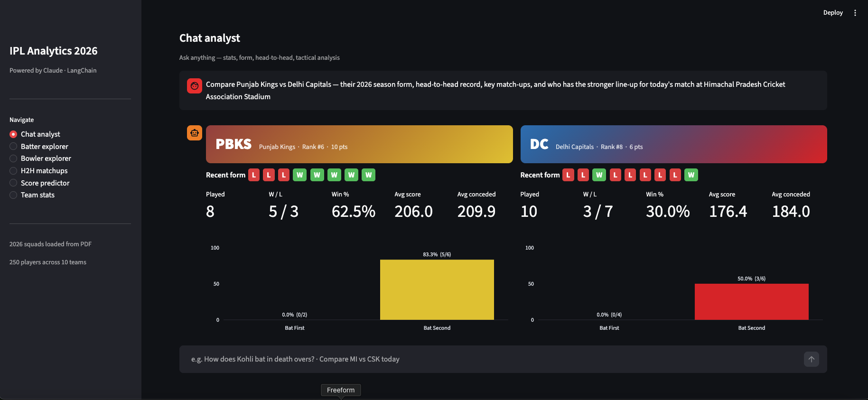
Task: Select the Chat analyst radio option
Action: click(x=35, y=134)
